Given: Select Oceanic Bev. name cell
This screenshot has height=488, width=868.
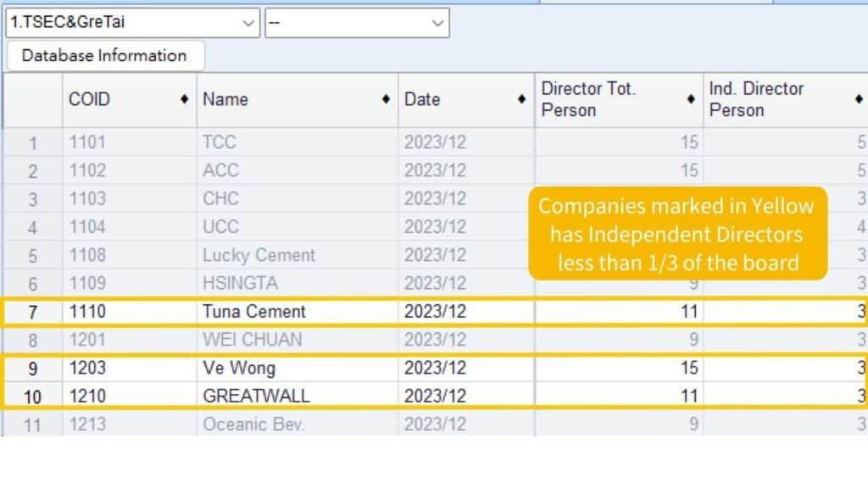Looking at the screenshot, I should click(x=253, y=424).
